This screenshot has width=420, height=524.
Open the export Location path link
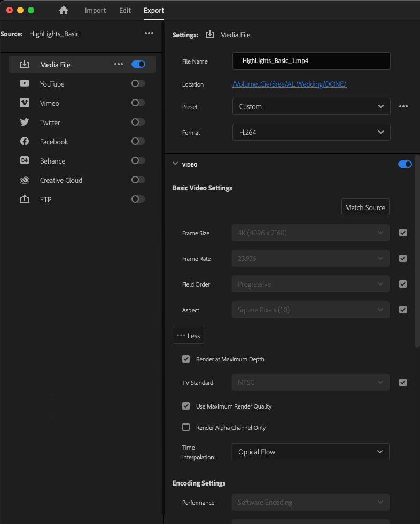(290, 84)
